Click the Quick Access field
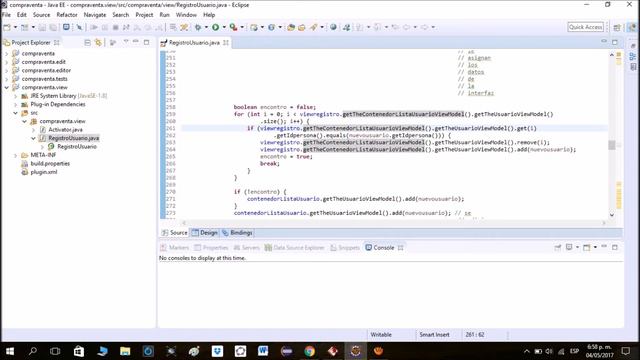Image resolution: width=640 pixels, height=360 pixels. pos(586,27)
